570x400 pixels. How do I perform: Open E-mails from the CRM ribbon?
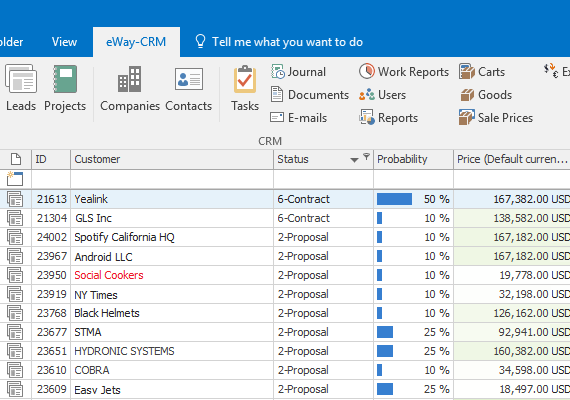(x=298, y=117)
